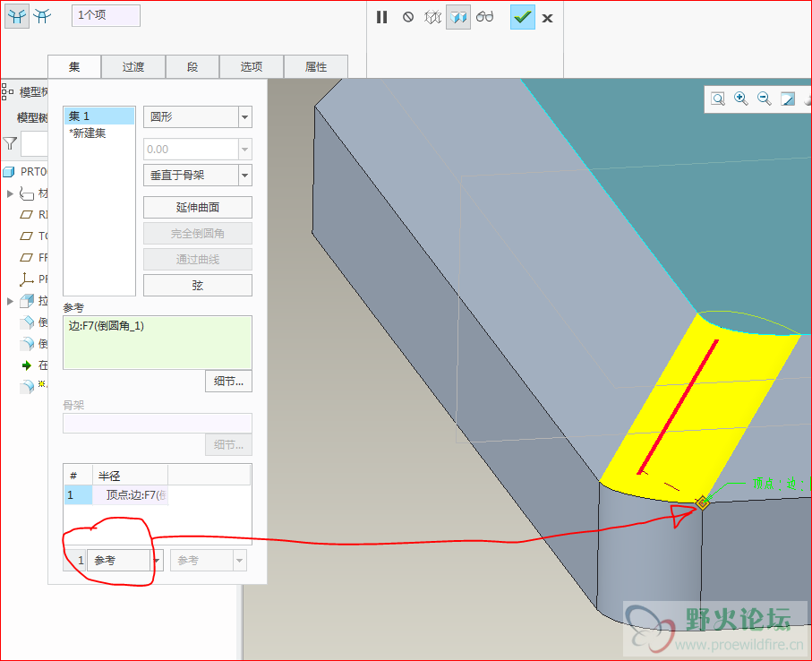This screenshot has width=812, height=661.
Task: Click the zoom in magnifier icon
Action: click(x=741, y=99)
